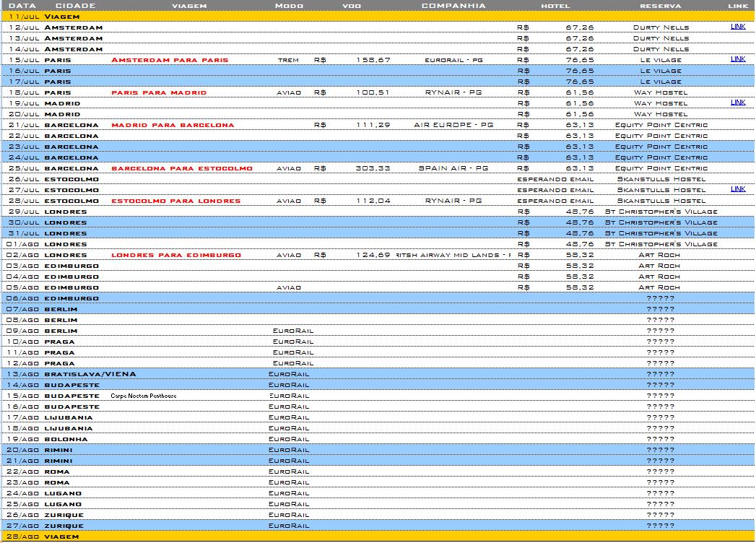The height and width of the screenshot is (543, 756).
Task: Click the LINK in the 19/jul Madrid row
Action: [737, 103]
